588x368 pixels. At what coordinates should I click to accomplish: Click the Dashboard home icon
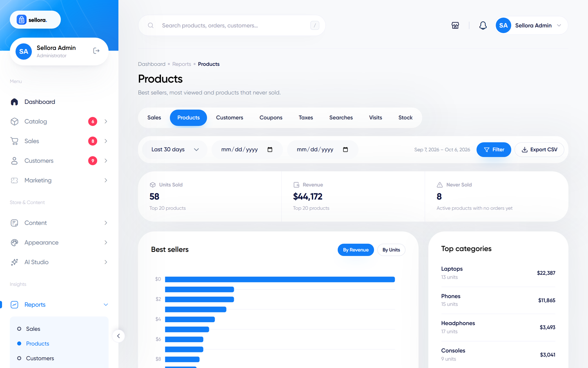click(14, 102)
